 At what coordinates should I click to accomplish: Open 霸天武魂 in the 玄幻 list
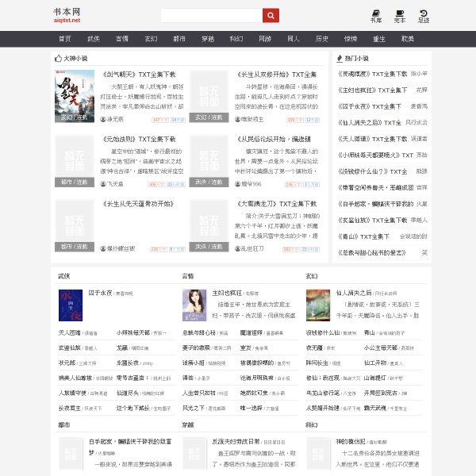pyautogui.click(x=375, y=408)
